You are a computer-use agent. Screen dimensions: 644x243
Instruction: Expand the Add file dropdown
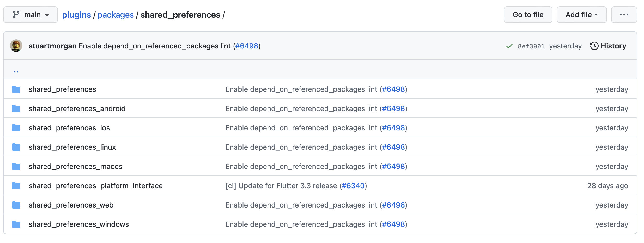click(582, 15)
